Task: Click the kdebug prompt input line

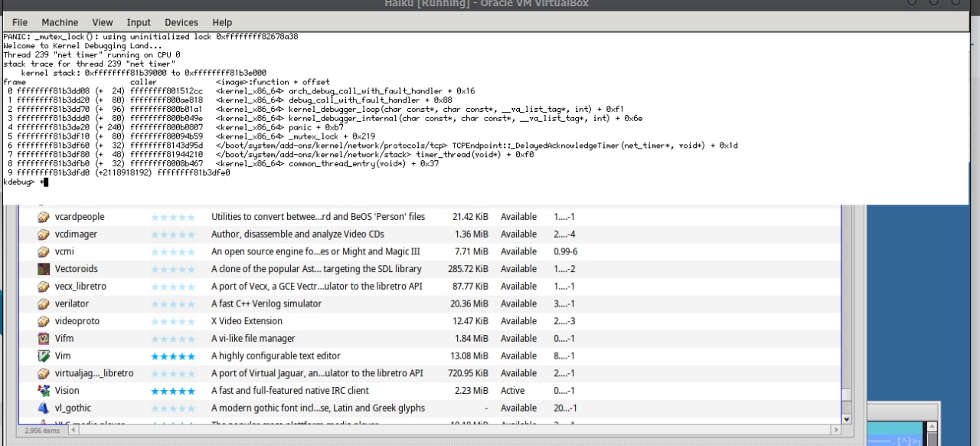Action: [24, 182]
